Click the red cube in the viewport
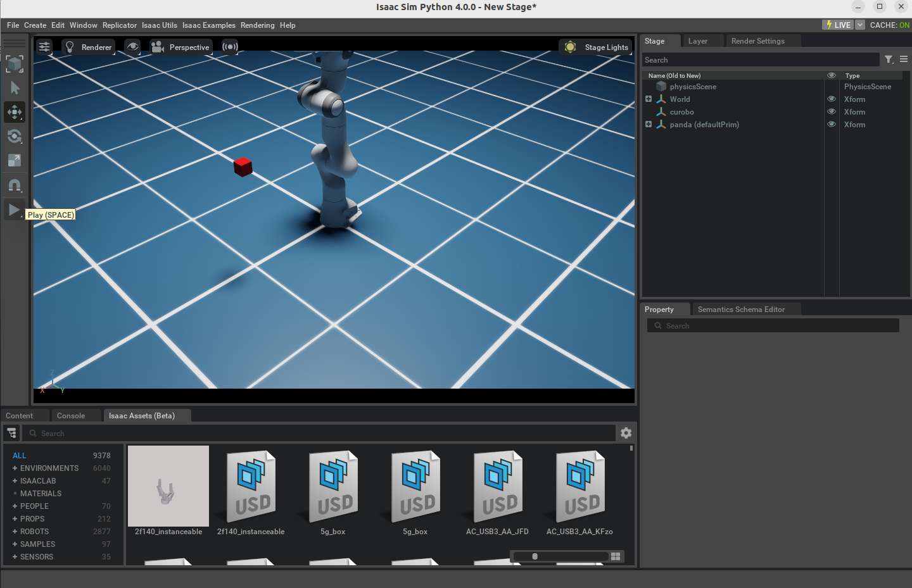This screenshot has height=588, width=912. coord(243,167)
